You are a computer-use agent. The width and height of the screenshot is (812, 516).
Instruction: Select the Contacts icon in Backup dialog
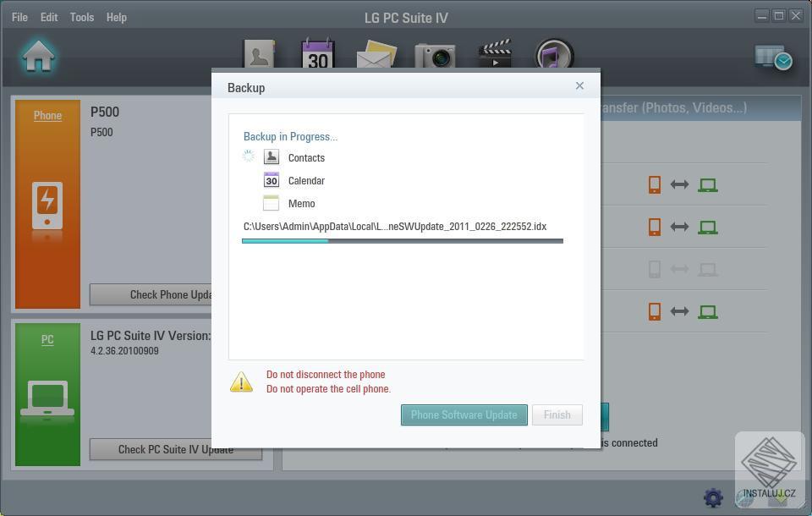[x=272, y=156]
